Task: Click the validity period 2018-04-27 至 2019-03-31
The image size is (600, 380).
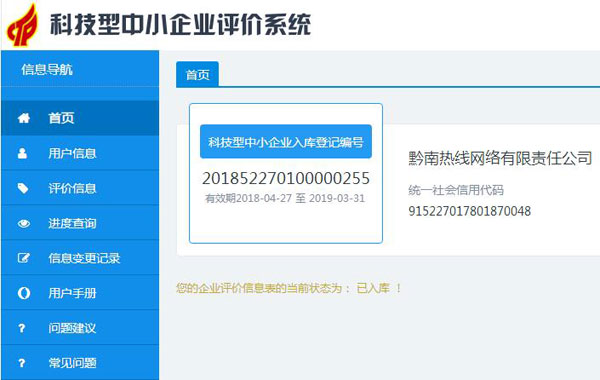Action: (x=285, y=198)
